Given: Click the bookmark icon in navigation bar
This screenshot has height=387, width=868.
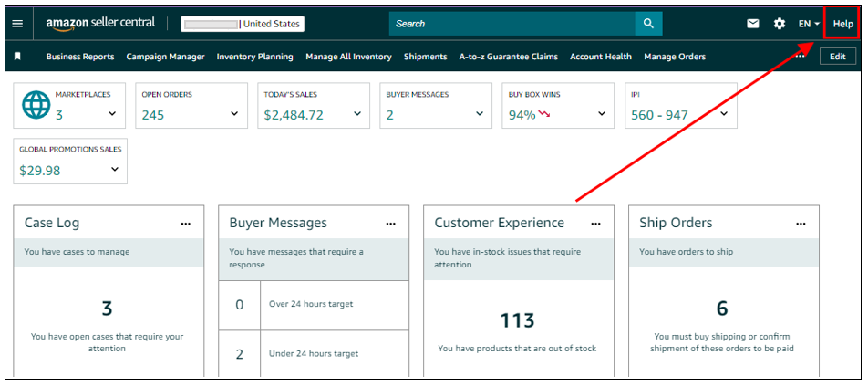Looking at the screenshot, I should 17,57.
